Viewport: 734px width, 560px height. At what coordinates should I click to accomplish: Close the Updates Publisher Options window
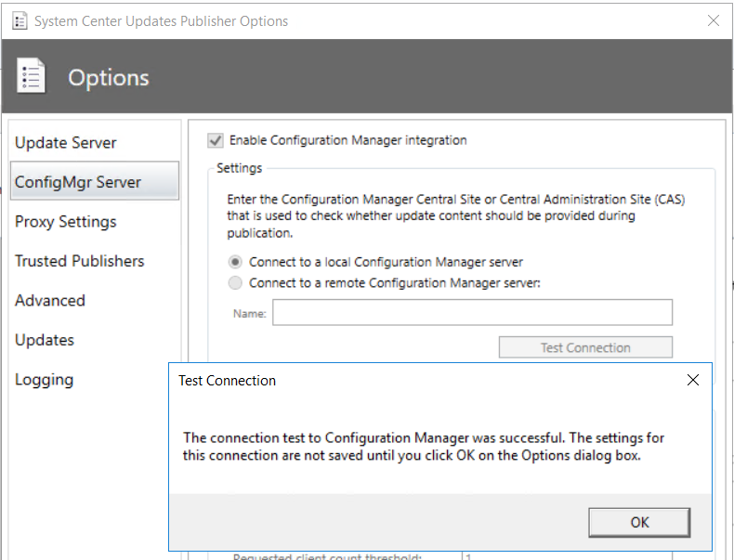click(714, 20)
